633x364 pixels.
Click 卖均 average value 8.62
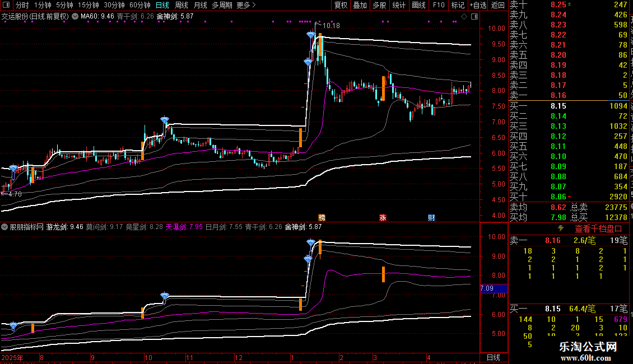pyautogui.click(x=558, y=207)
